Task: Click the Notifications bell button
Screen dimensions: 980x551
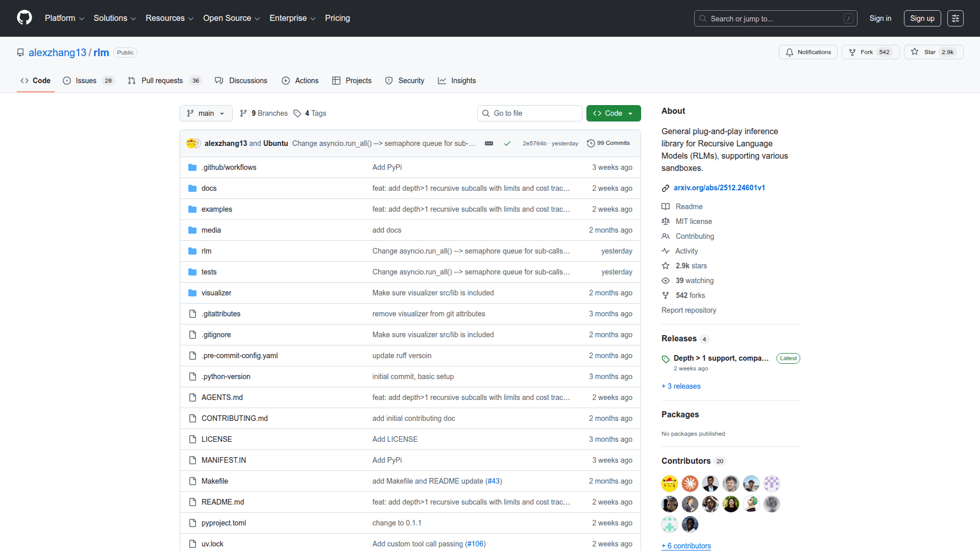Action: click(x=808, y=52)
